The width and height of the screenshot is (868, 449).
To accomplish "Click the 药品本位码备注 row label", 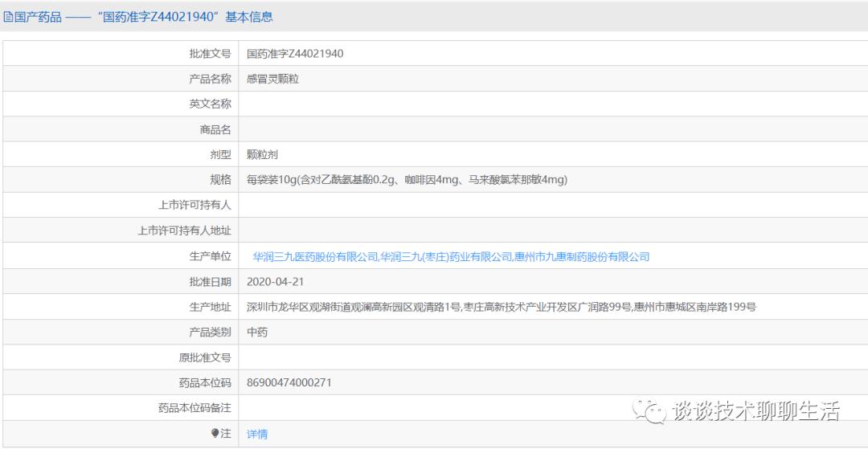I will coord(194,408).
